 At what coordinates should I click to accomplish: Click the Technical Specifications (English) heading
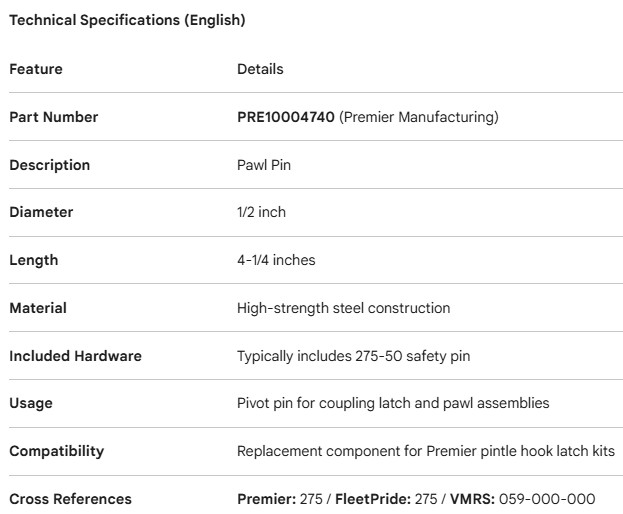pyautogui.click(x=127, y=20)
